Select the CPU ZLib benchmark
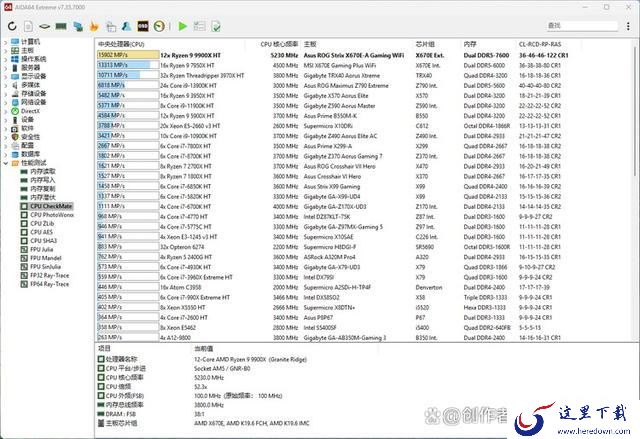Viewport: 640px width, 439px height. pos(42,224)
